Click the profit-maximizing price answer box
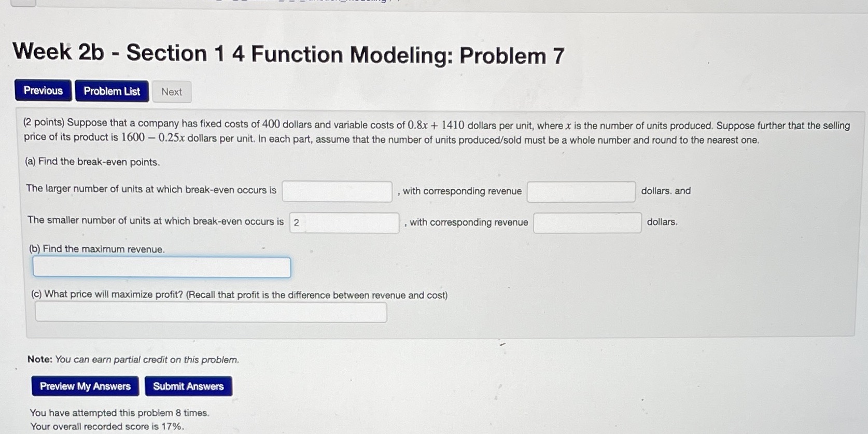Image resolution: width=868 pixels, height=434 pixels. coord(211,311)
